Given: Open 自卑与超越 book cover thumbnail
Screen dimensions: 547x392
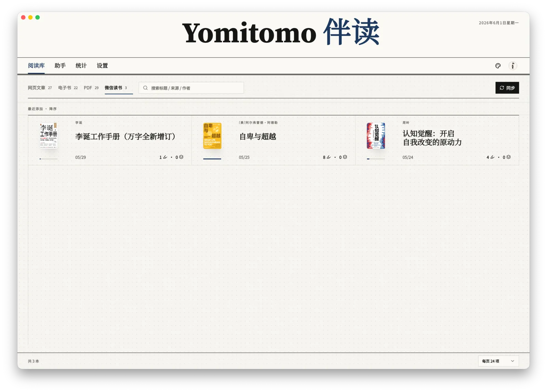Looking at the screenshot, I should point(212,136).
